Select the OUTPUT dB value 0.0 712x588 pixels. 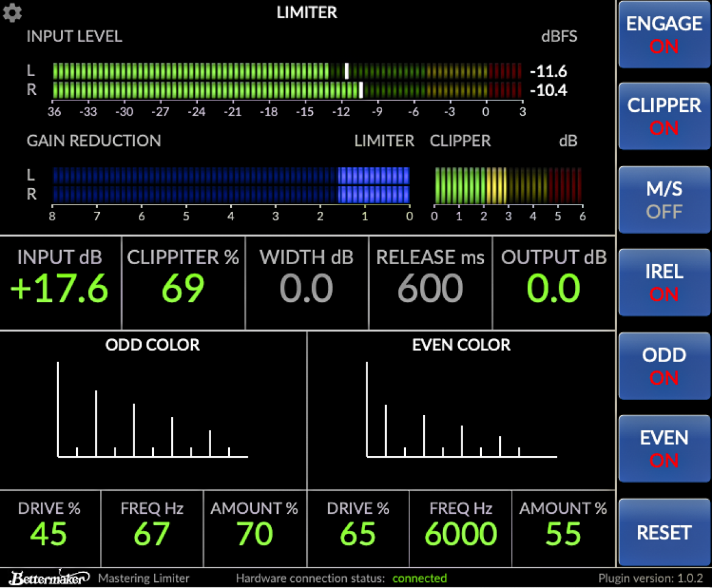tap(554, 289)
